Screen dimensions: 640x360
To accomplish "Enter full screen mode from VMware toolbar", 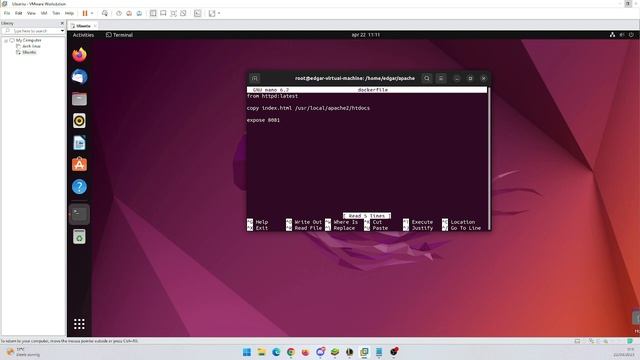I will (173, 13).
